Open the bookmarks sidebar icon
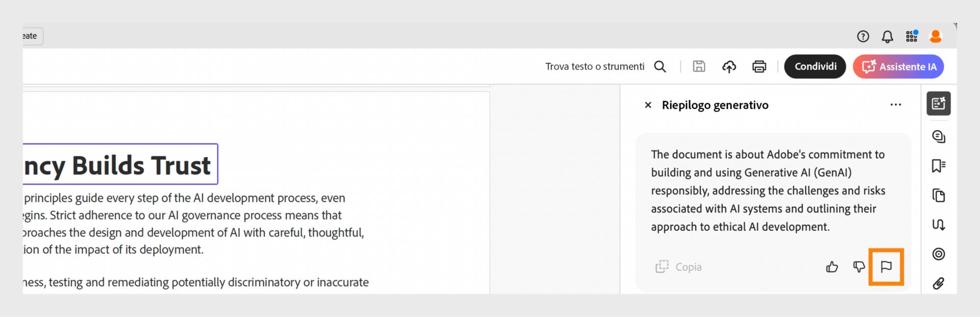This screenshot has height=317, width=980. (939, 166)
